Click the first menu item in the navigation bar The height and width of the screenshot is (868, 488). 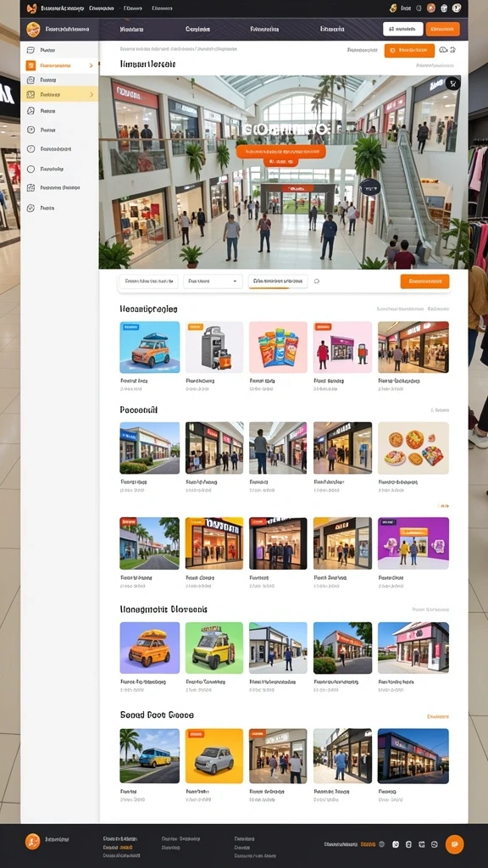point(131,30)
